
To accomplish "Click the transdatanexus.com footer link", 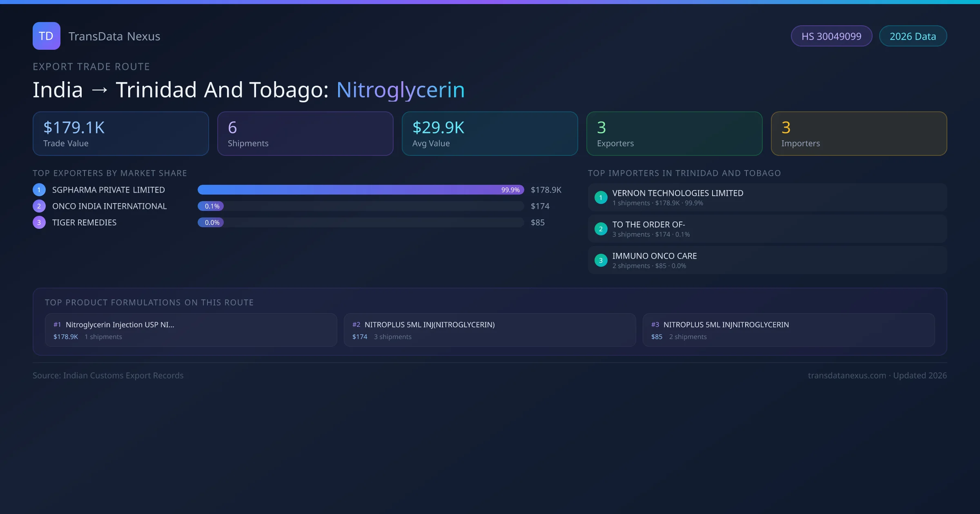I will point(846,375).
